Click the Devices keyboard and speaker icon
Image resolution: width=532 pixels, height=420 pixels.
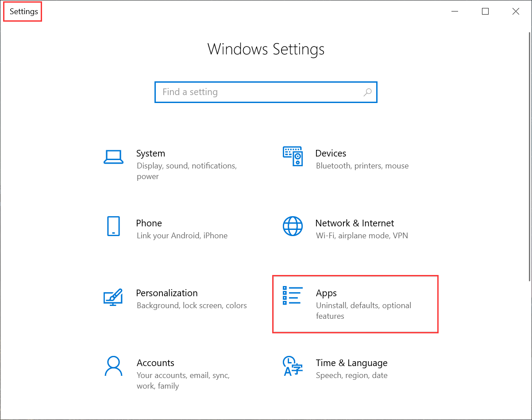293,157
